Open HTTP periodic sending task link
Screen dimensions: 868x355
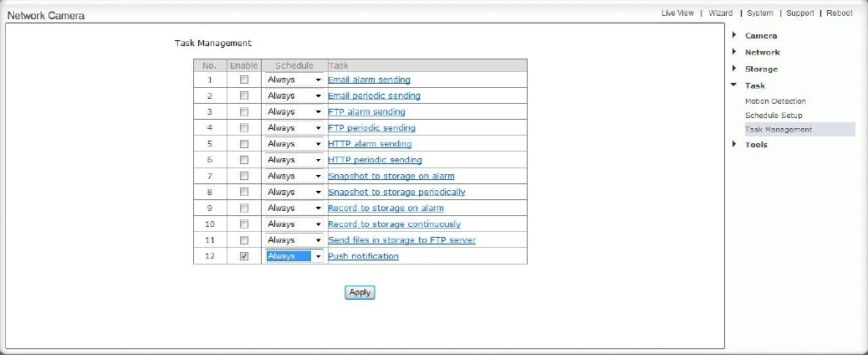point(375,160)
